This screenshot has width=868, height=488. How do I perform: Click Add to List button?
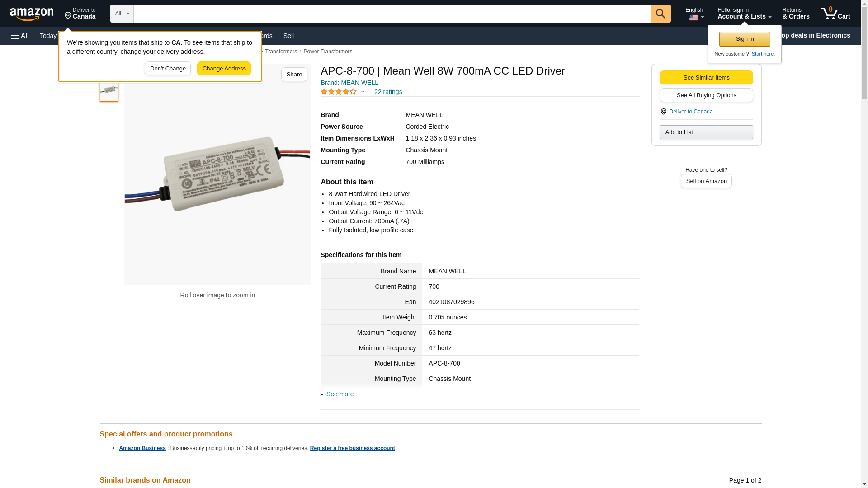click(706, 132)
